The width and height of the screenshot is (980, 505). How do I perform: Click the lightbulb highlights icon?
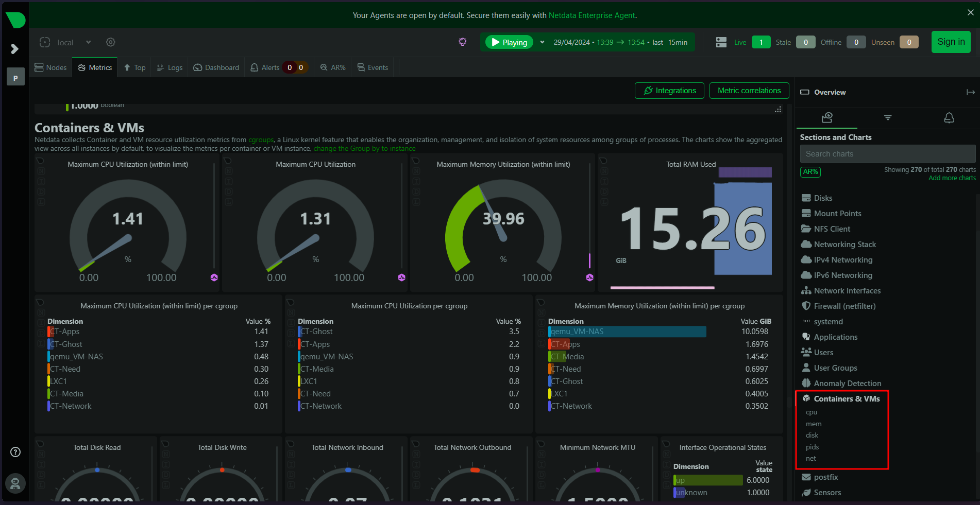(463, 42)
